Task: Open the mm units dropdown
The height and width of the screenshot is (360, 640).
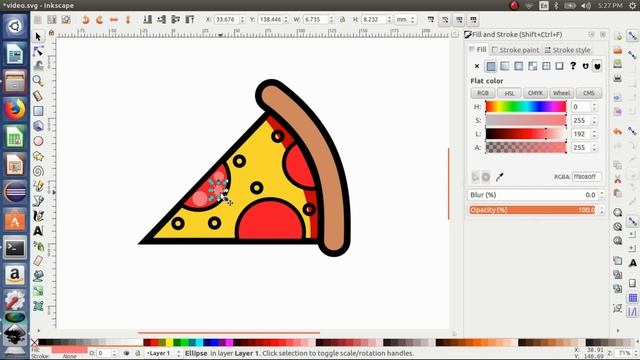Action: [406, 20]
